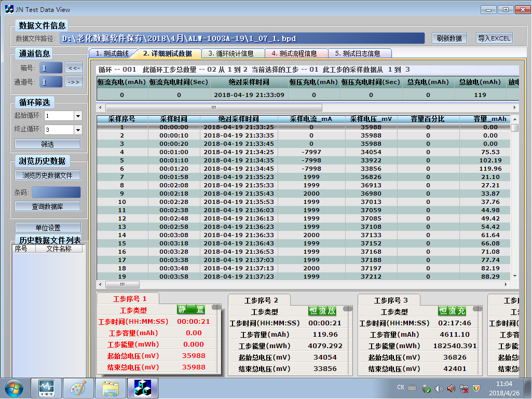Viewport: 532px width, 399px height.
Task: Open the Paint app in taskbar
Action: click(78, 389)
